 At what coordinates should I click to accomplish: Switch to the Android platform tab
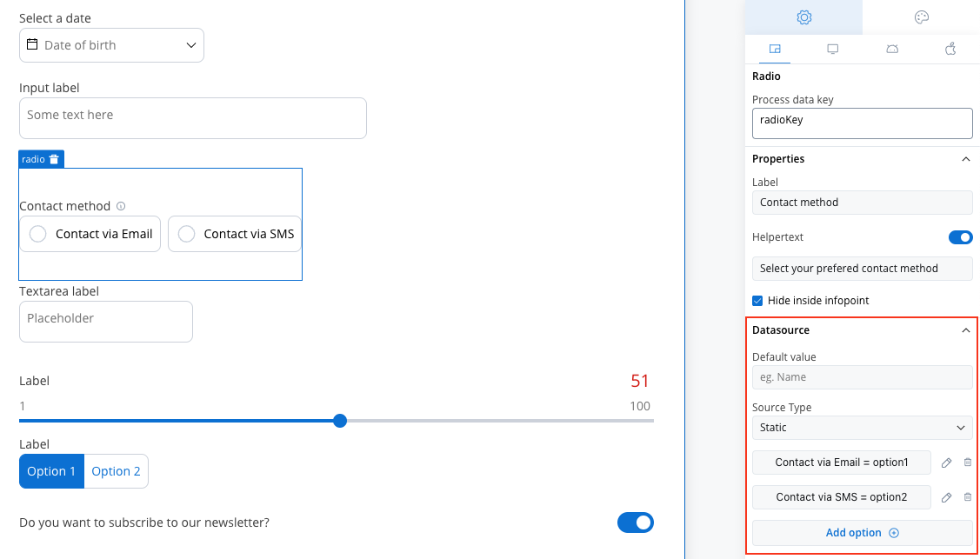[x=892, y=50]
